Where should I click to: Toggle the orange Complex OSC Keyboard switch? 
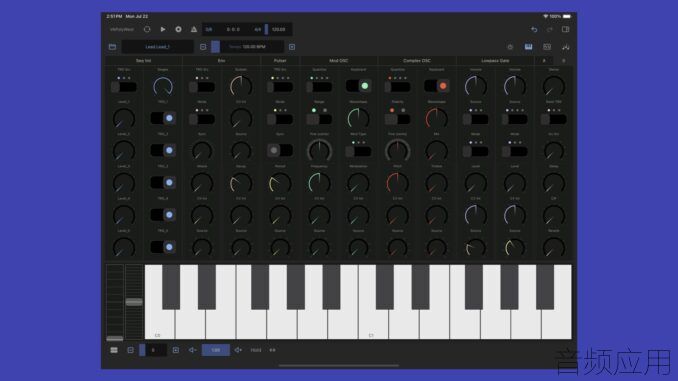click(437, 86)
